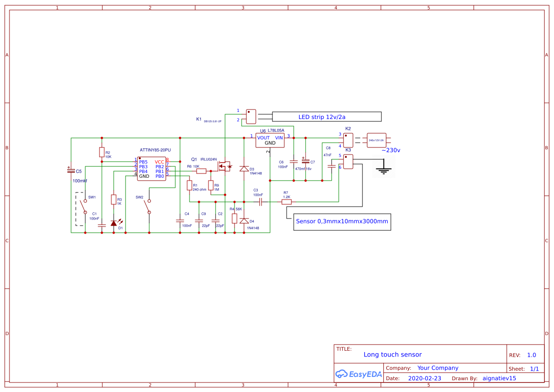Open the Long touch sensor title text
The height and width of the screenshot is (392, 554).
pyautogui.click(x=392, y=355)
